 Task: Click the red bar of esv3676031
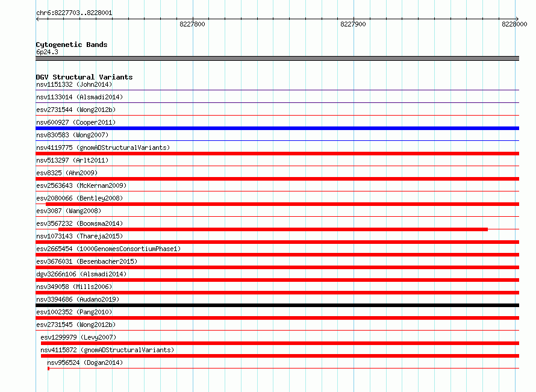click(x=277, y=267)
